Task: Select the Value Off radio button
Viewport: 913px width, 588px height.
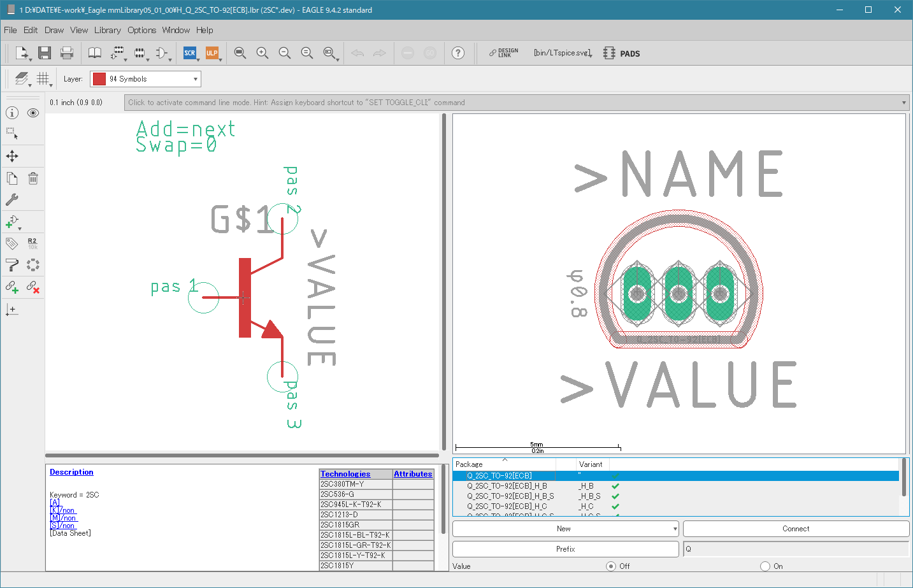Action: pos(611,566)
